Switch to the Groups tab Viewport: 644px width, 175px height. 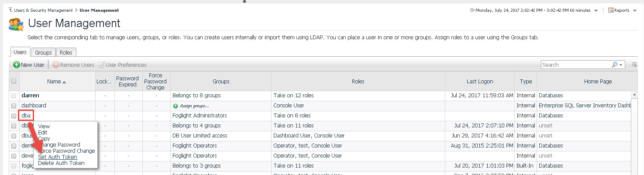point(44,52)
